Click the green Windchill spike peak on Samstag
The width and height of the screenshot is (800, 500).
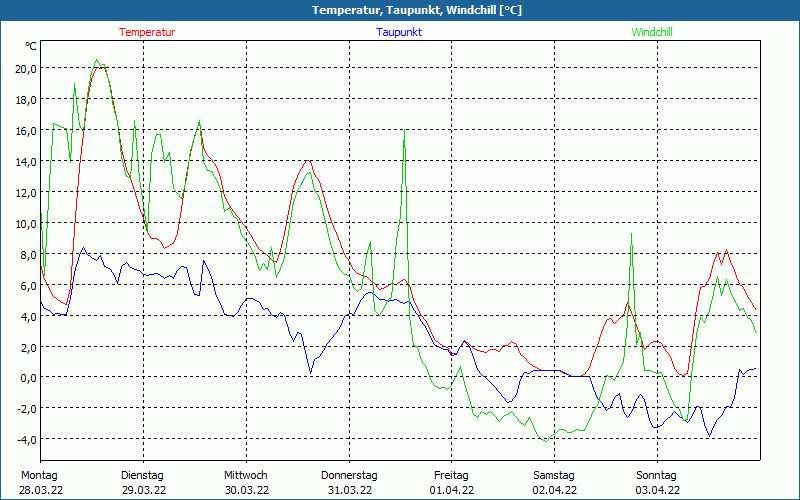(631, 234)
